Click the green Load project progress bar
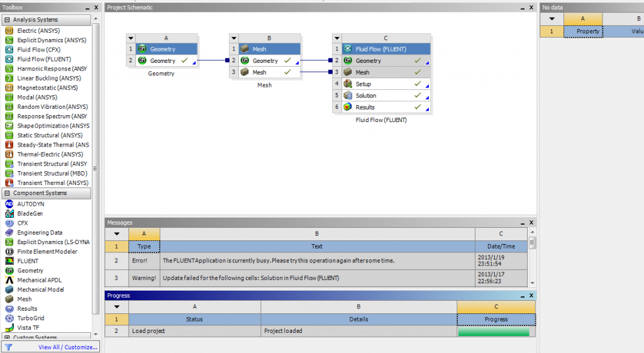This screenshot has height=353, width=644. click(494, 331)
